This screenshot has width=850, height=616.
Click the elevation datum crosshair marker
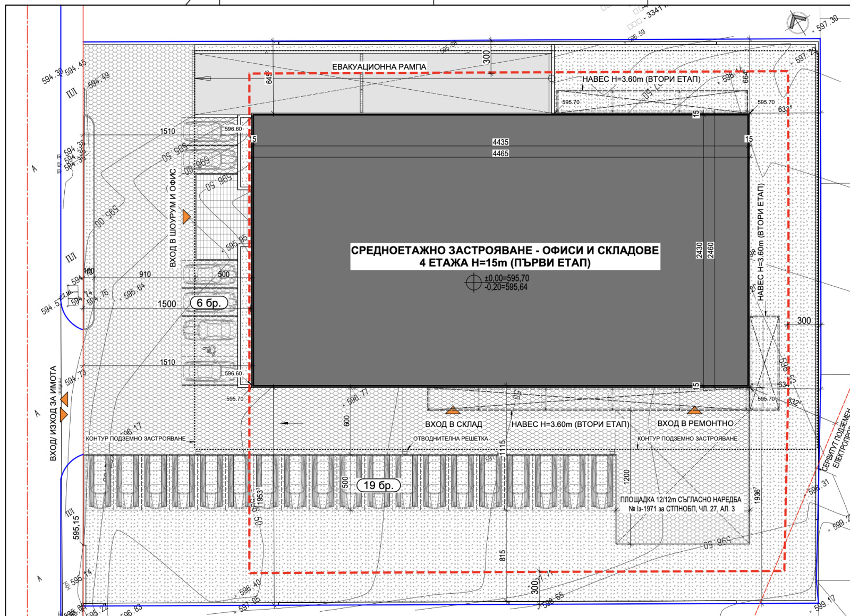click(473, 283)
